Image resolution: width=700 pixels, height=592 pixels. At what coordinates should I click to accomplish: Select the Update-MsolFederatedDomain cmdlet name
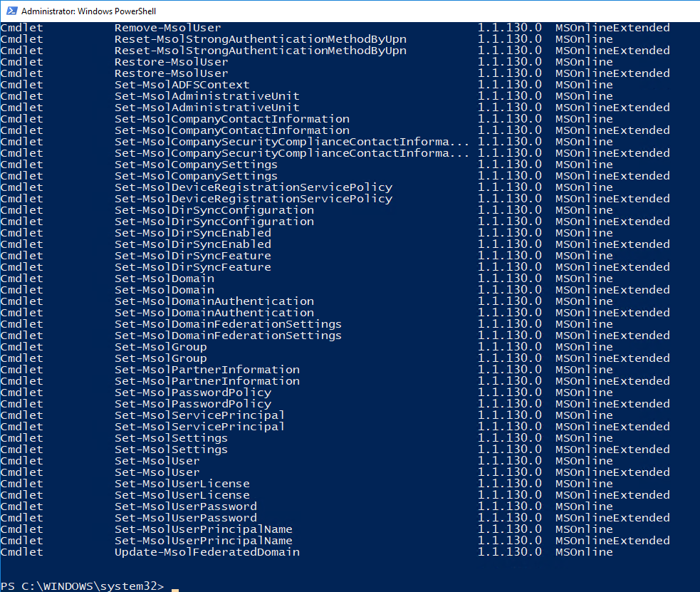click(207, 552)
